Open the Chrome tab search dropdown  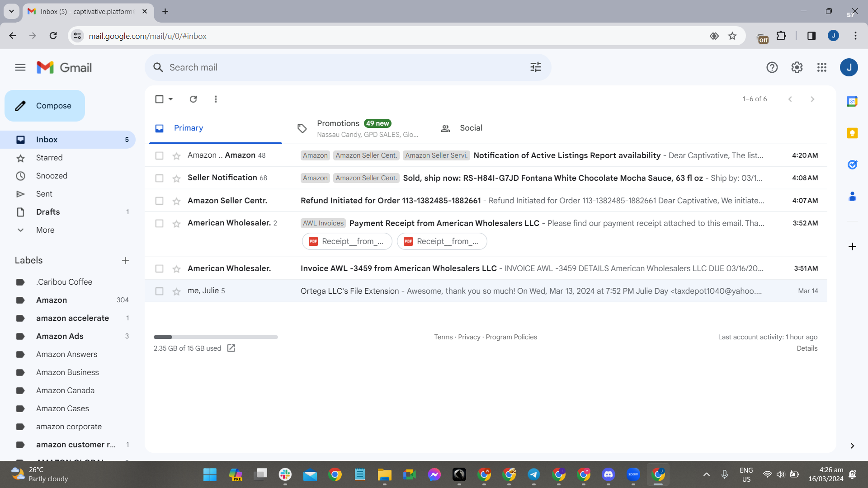[x=11, y=11]
